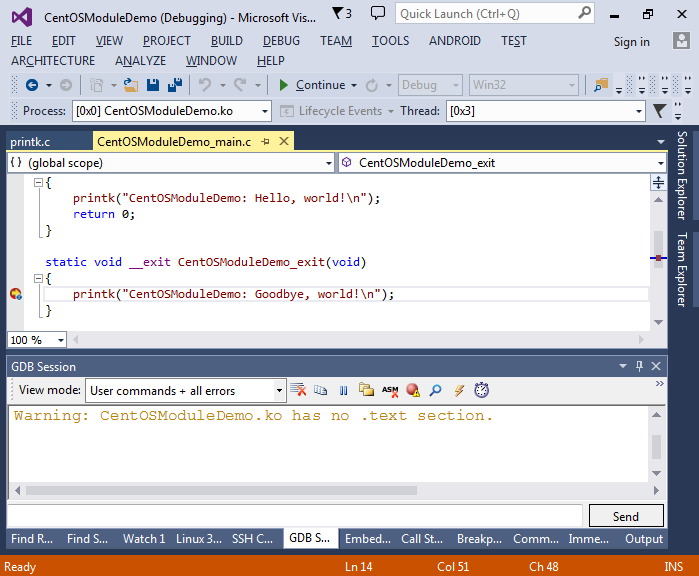Open the SSH Console tab
The image size is (699, 576).
pyautogui.click(x=252, y=539)
